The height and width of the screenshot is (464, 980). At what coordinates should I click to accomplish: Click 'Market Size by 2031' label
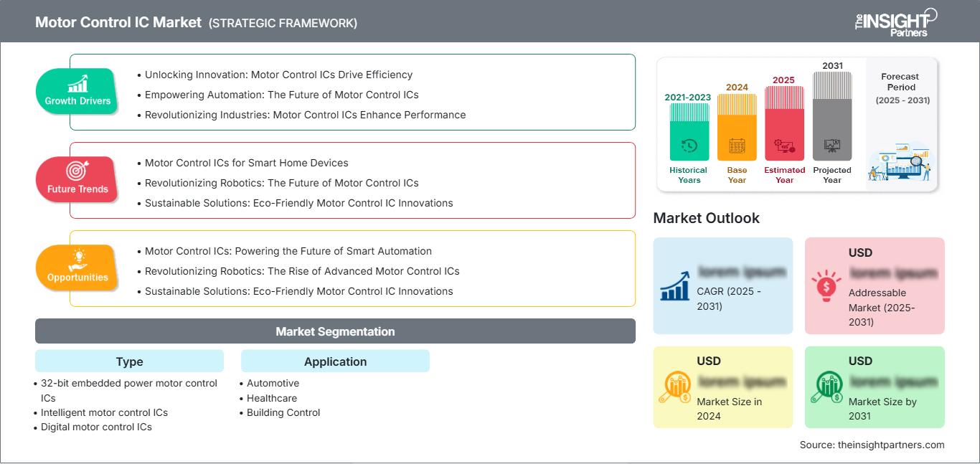(882, 409)
